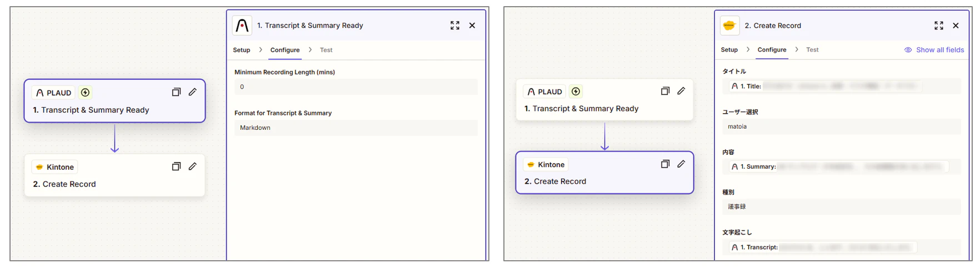Open Setup tab in Create Record panel
This screenshot has width=980, height=268.
(729, 50)
